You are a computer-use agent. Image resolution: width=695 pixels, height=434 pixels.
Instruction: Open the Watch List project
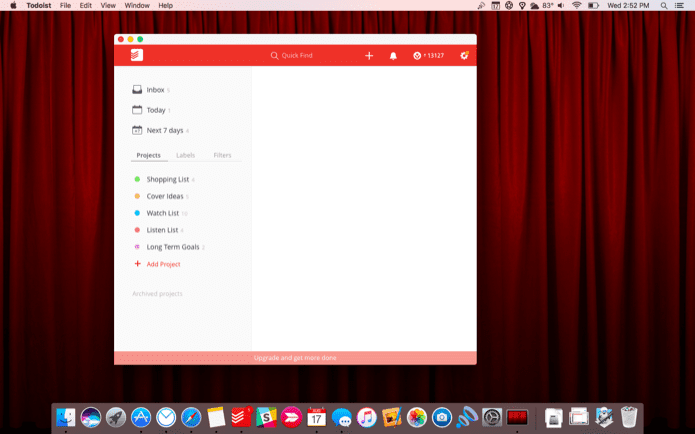[163, 213]
